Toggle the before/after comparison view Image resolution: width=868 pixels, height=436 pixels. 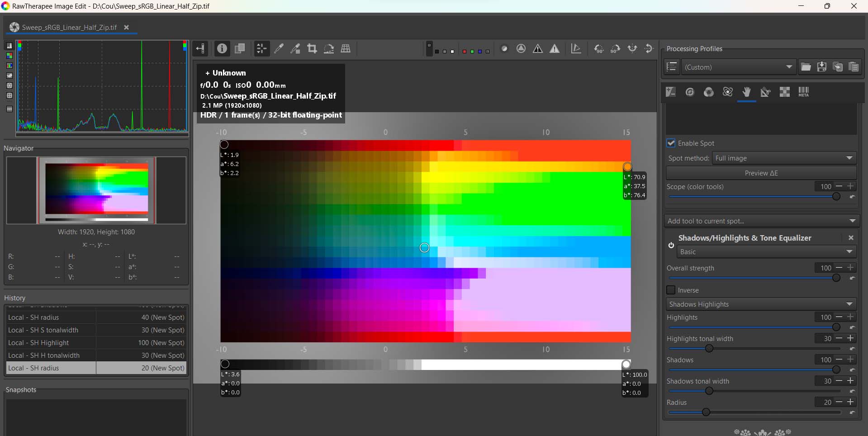tap(240, 48)
